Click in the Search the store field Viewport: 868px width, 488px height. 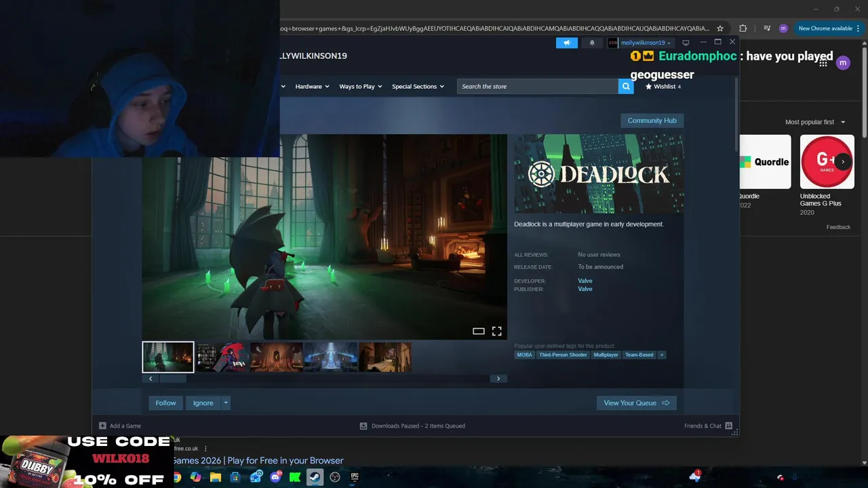pos(537,86)
